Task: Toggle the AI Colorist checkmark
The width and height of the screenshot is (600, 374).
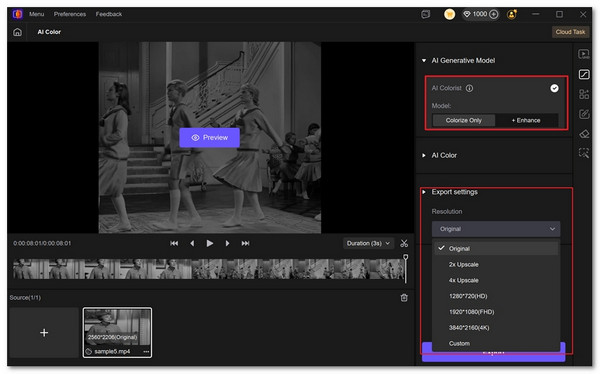Action: pyautogui.click(x=554, y=88)
